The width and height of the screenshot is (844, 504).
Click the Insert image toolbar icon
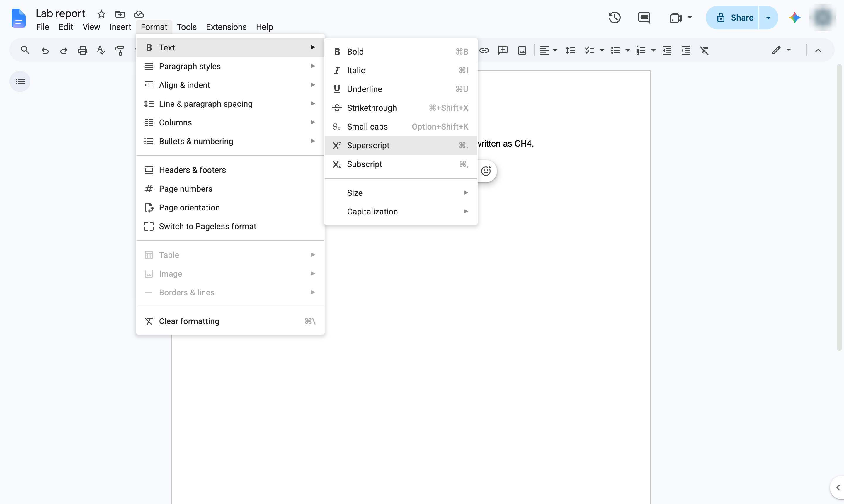[522, 51]
